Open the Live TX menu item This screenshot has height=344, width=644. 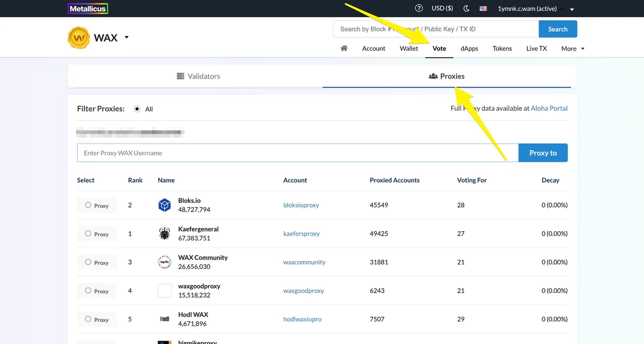coord(536,48)
